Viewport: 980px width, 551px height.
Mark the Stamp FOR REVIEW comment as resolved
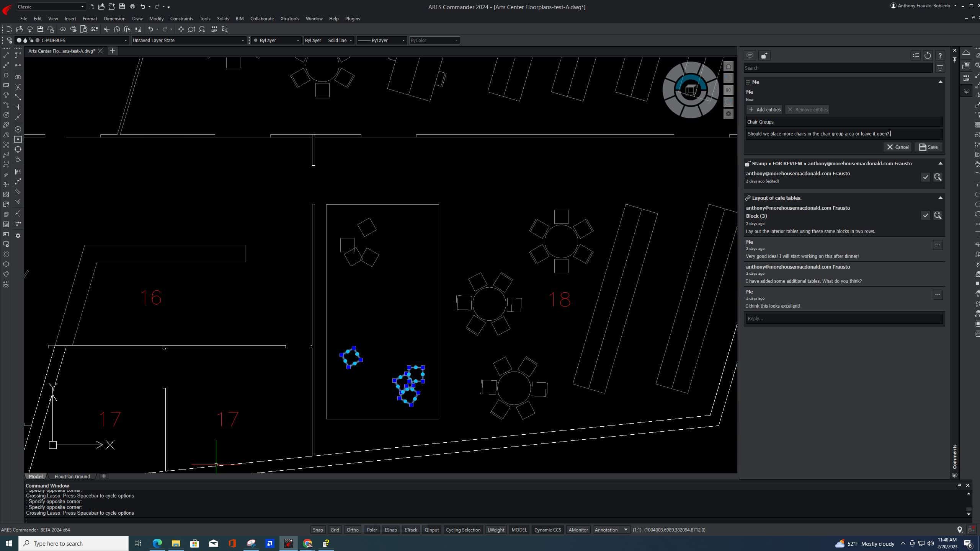click(925, 177)
